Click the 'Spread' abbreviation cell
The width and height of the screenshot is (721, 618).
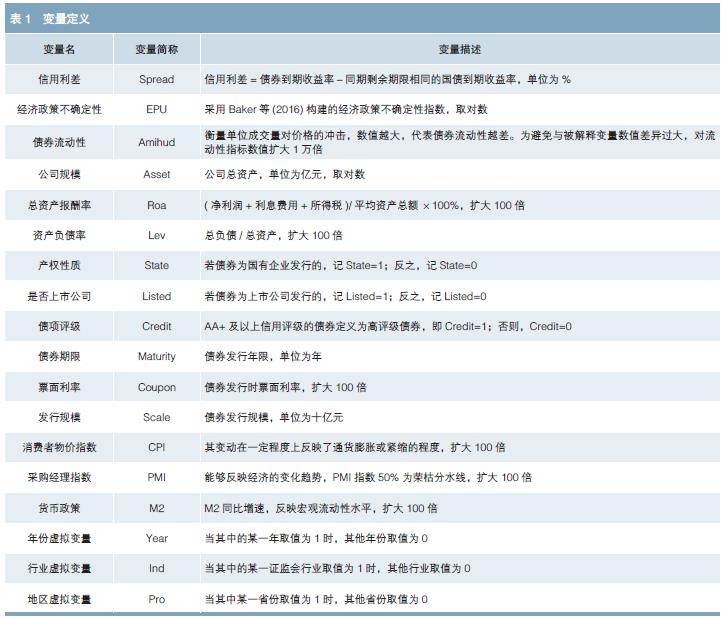click(x=156, y=79)
